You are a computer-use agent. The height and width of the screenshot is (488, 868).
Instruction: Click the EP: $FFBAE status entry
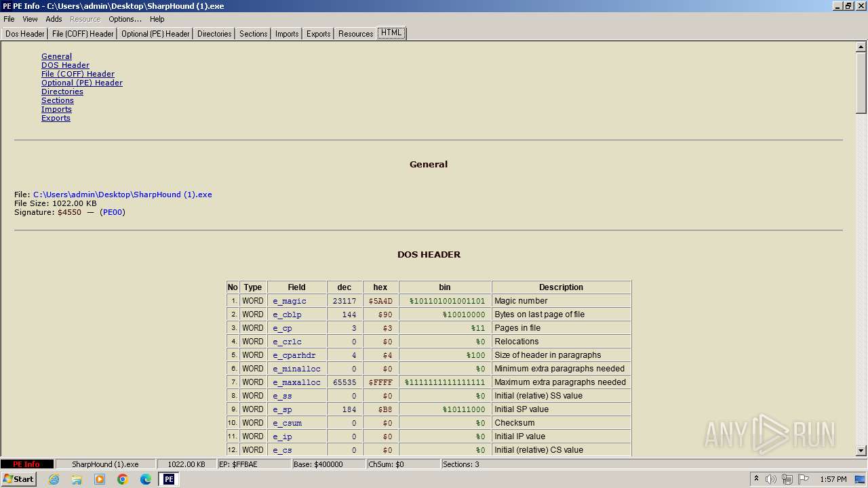click(254, 464)
